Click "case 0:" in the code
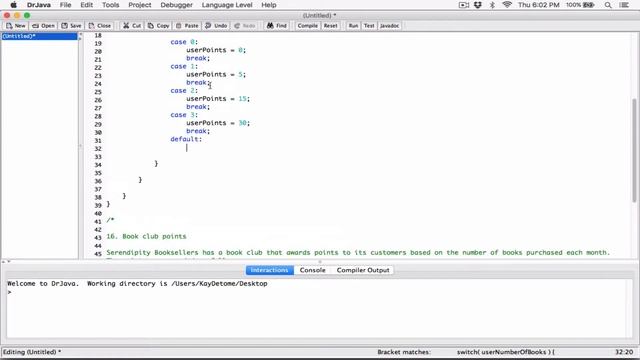Screen dimensions: 640x360 (184, 42)
